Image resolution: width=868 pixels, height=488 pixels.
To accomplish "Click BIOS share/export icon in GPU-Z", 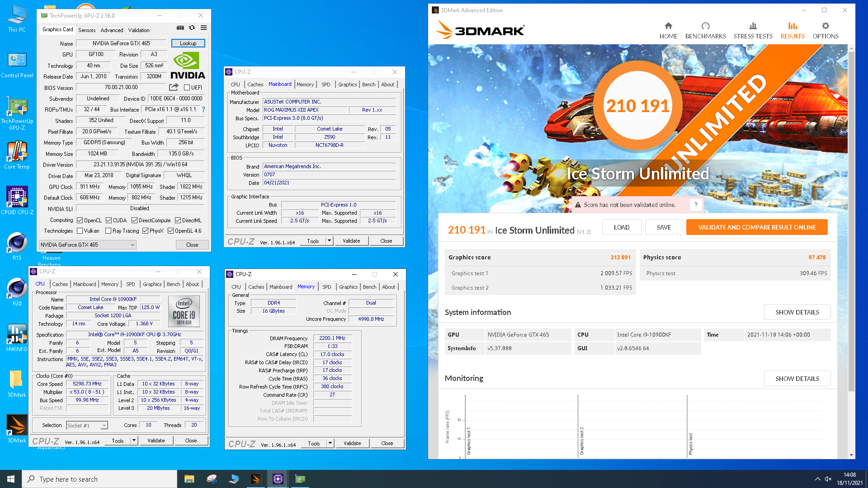I will coord(174,87).
